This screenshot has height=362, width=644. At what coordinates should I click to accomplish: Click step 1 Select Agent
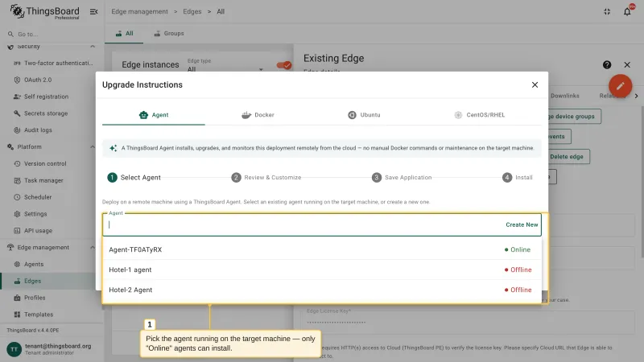click(x=134, y=177)
